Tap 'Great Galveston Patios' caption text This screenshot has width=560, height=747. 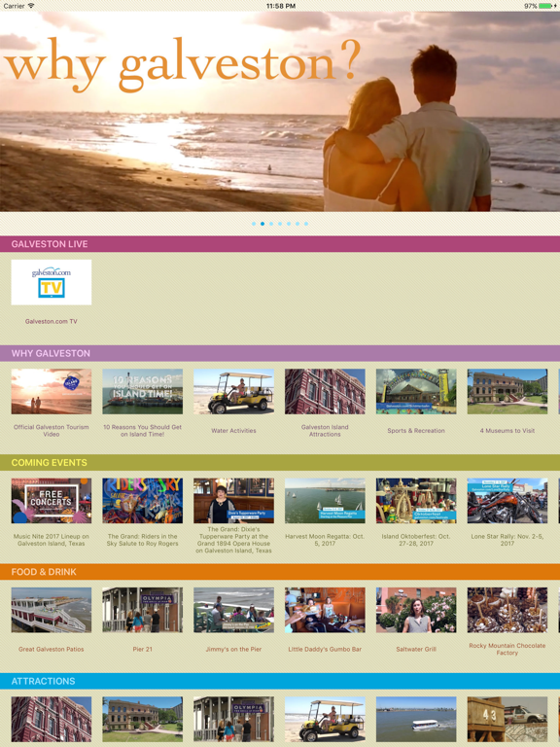(52, 650)
